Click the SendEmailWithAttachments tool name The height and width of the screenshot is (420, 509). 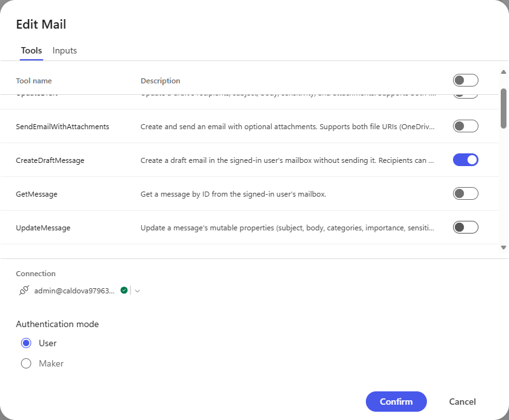62,127
